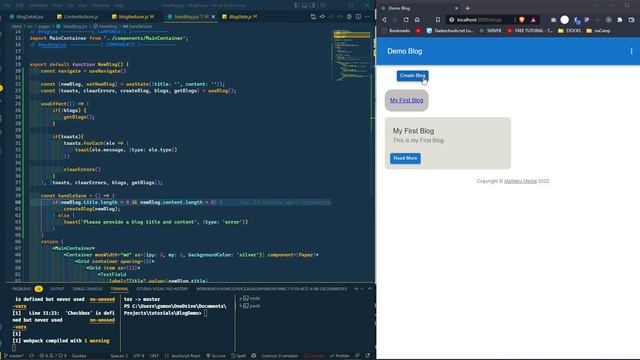Open the editor More Actions ellipsis

[367, 17]
